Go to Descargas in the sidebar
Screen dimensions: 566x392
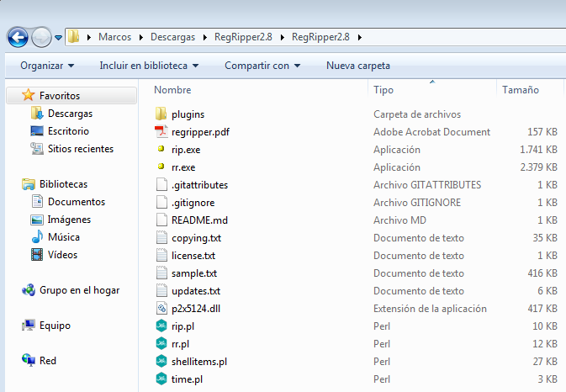(x=70, y=114)
